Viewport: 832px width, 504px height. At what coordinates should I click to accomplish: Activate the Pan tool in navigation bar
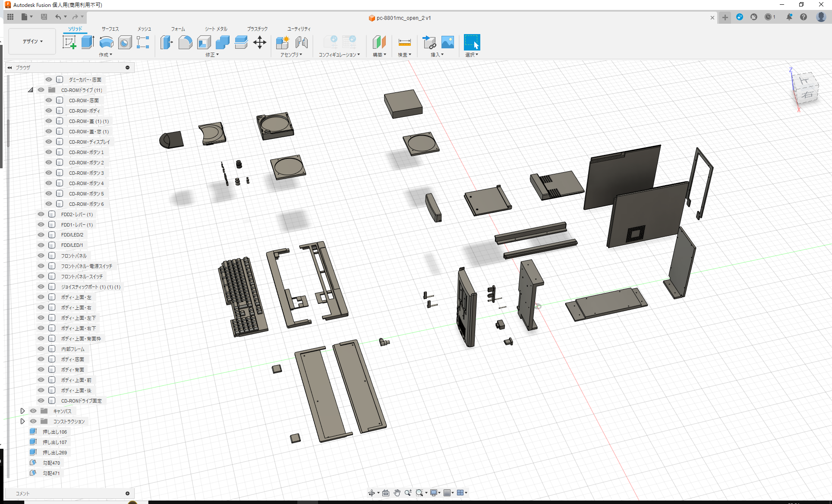tap(397, 492)
